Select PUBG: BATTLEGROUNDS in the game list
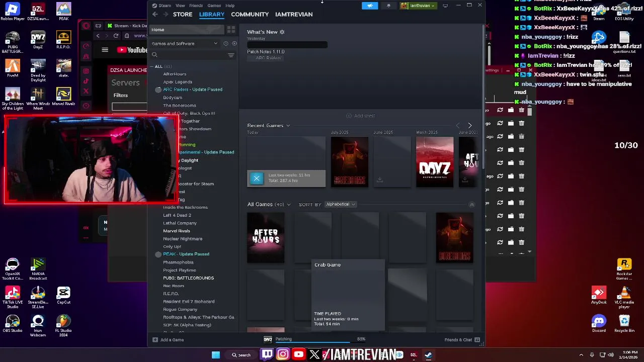Image resolution: width=644 pixels, height=362 pixels. (188, 278)
